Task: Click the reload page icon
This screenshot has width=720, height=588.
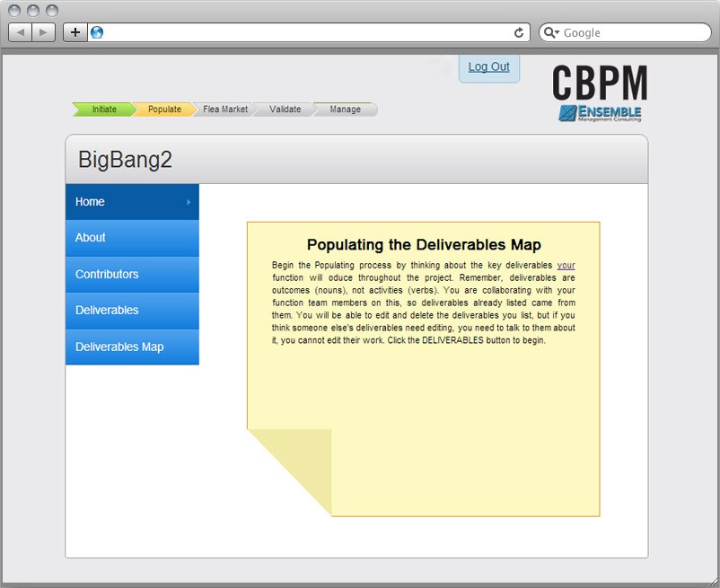Action: pyautogui.click(x=518, y=32)
